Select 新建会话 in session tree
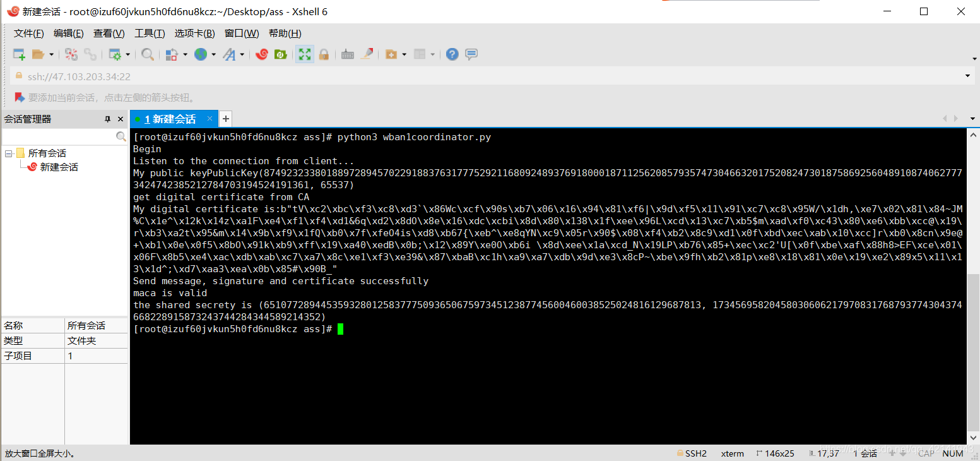This screenshot has height=461, width=980. point(59,167)
